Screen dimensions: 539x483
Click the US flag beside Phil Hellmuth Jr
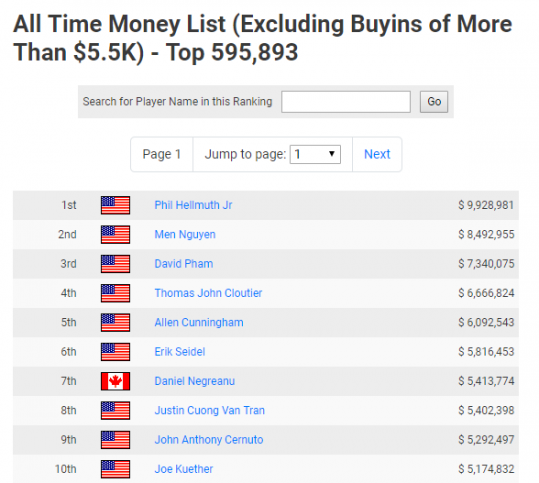[116, 205]
